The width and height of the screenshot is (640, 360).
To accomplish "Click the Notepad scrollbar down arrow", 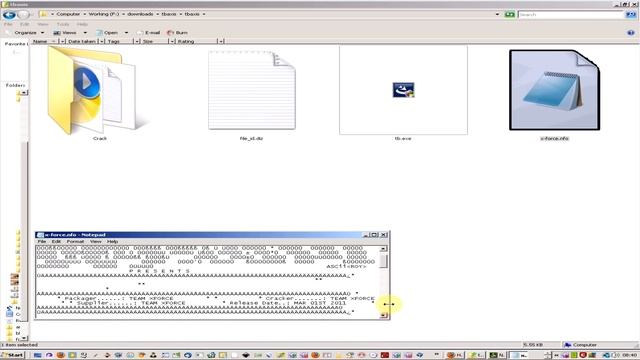I will (383, 315).
